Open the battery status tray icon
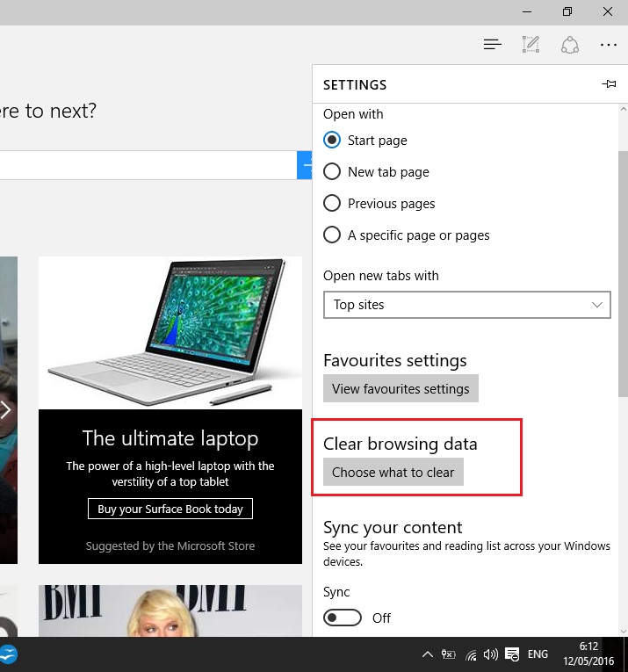 point(448,654)
